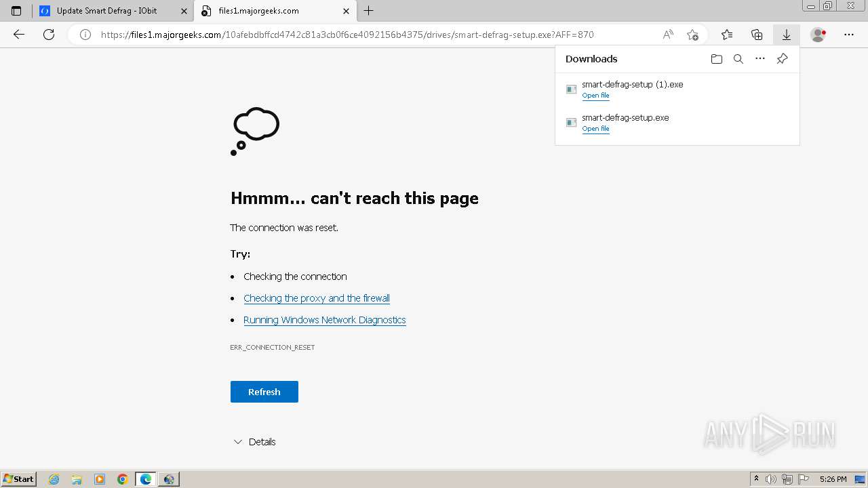
Task: Open file for smart-defrag-setup (1).exe
Action: click(x=595, y=96)
